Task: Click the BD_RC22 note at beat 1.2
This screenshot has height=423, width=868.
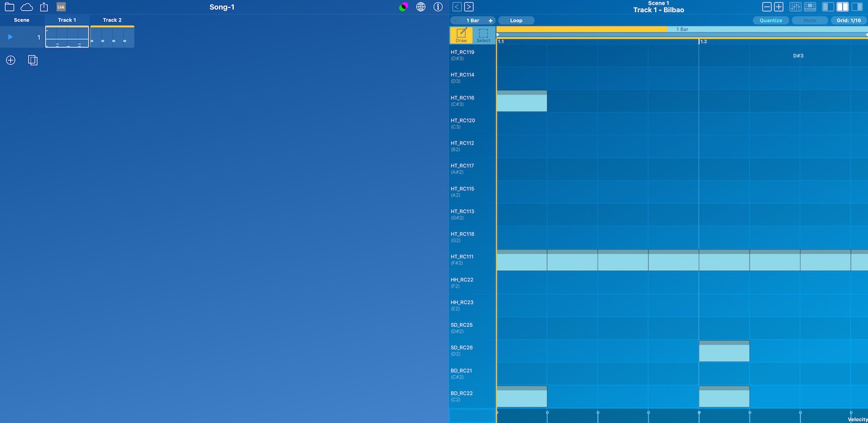Action: (x=724, y=397)
